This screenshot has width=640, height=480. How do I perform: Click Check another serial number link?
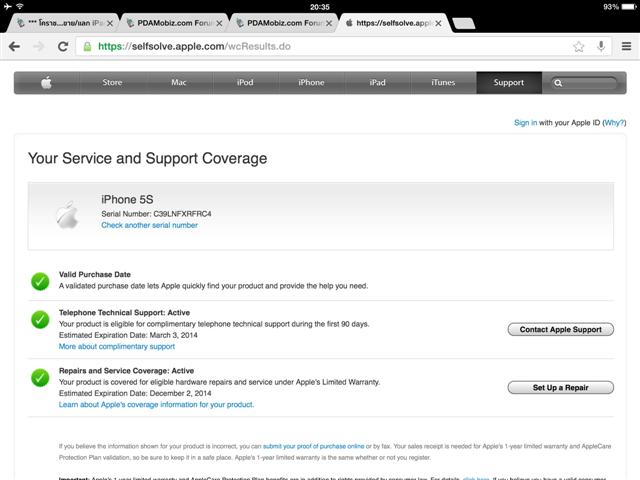149,225
